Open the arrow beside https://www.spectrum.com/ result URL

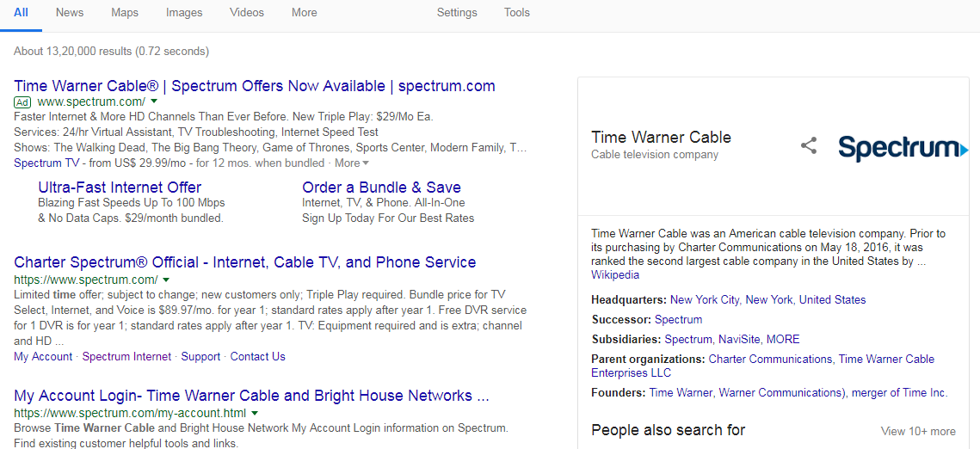(x=166, y=280)
